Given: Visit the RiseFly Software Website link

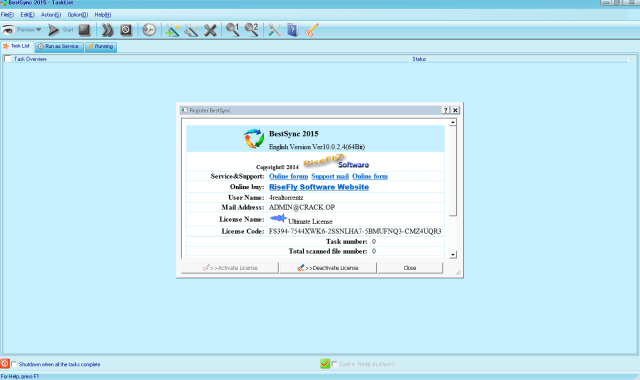Looking at the screenshot, I should pyautogui.click(x=319, y=187).
